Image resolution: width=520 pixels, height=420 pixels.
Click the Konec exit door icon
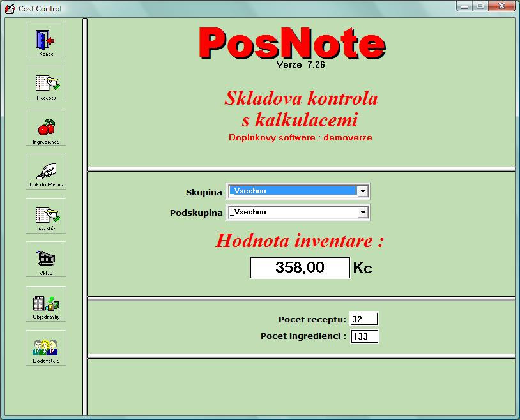pyautogui.click(x=46, y=40)
